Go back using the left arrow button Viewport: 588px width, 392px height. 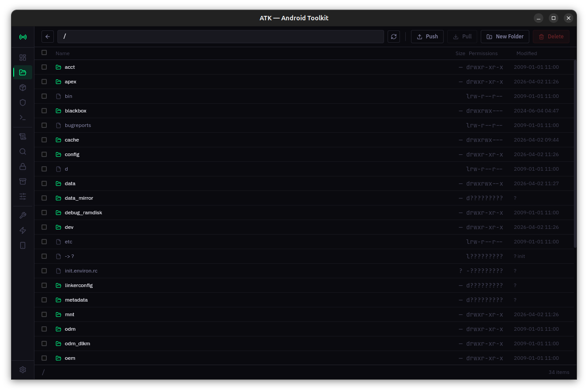(x=48, y=37)
